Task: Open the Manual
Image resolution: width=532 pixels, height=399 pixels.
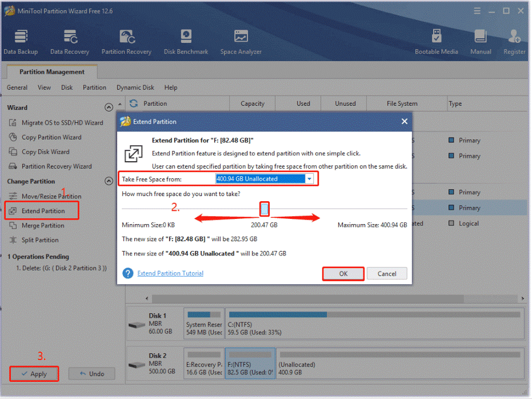Action: (x=481, y=42)
